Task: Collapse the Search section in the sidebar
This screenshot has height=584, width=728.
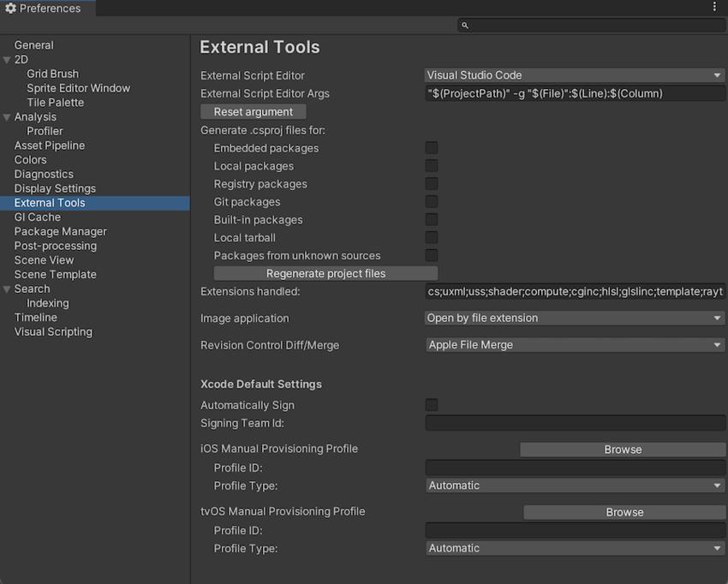Action: [x=8, y=288]
